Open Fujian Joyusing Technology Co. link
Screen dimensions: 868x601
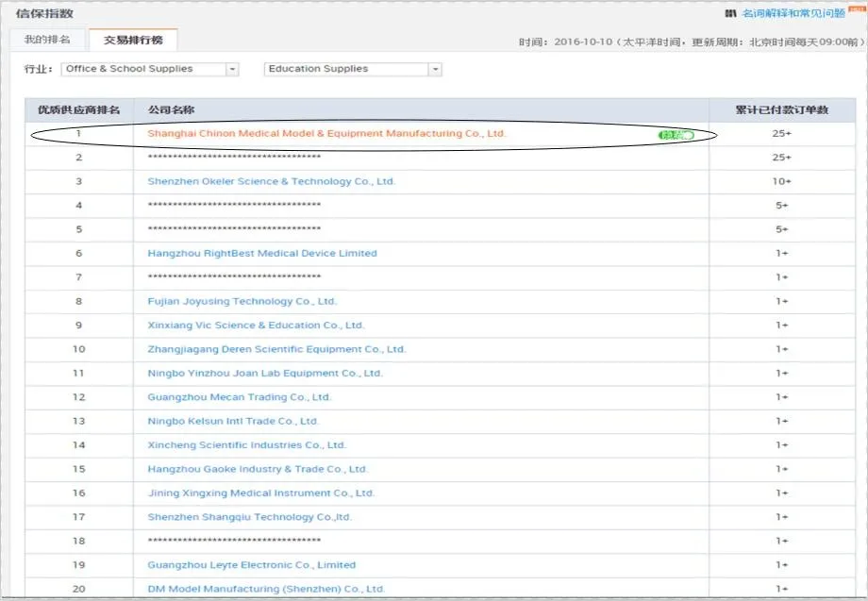pos(242,301)
